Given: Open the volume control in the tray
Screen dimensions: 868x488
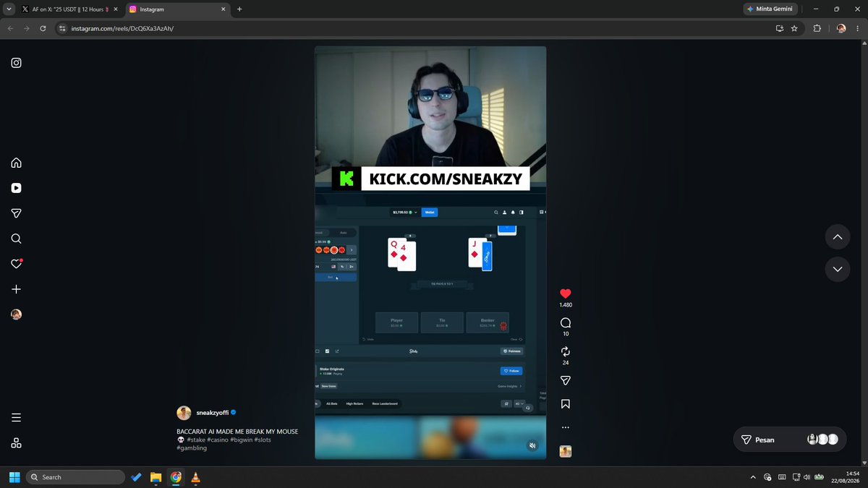Looking at the screenshot, I should [807, 477].
